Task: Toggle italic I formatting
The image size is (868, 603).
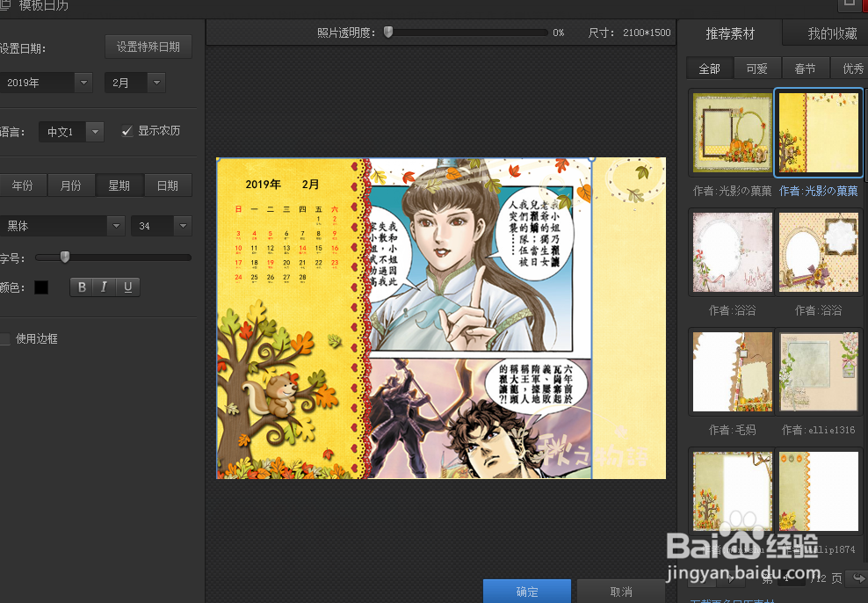Action: [x=104, y=287]
